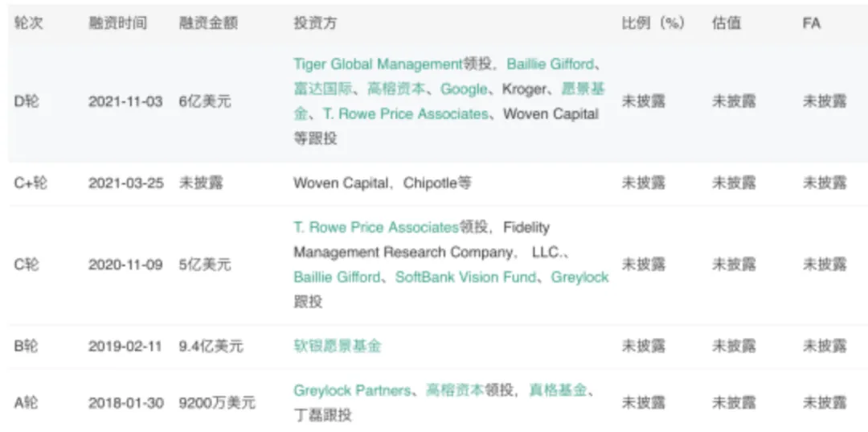The width and height of the screenshot is (868, 432).
Task: Click 高榕资本 in the A轮 row
Action: point(455,391)
